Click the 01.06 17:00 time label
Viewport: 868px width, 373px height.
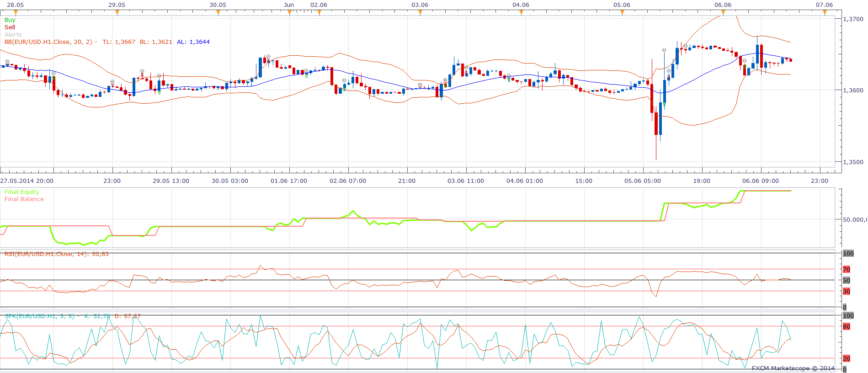coord(289,181)
